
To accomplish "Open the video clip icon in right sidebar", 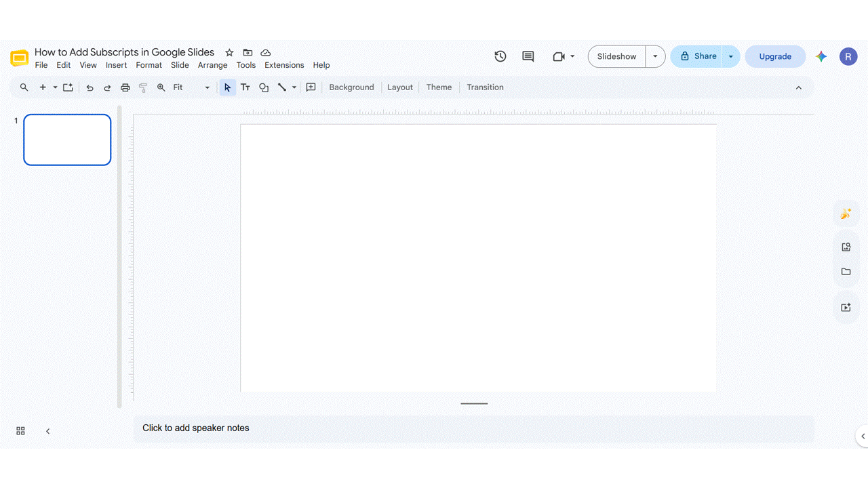I will pyautogui.click(x=846, y=307).
